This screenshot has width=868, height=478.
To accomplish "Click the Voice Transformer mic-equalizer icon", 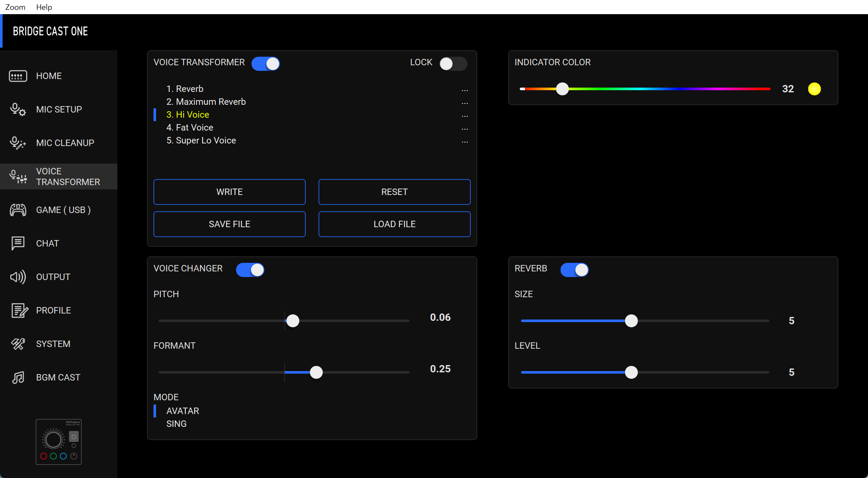I will (18, 177).
